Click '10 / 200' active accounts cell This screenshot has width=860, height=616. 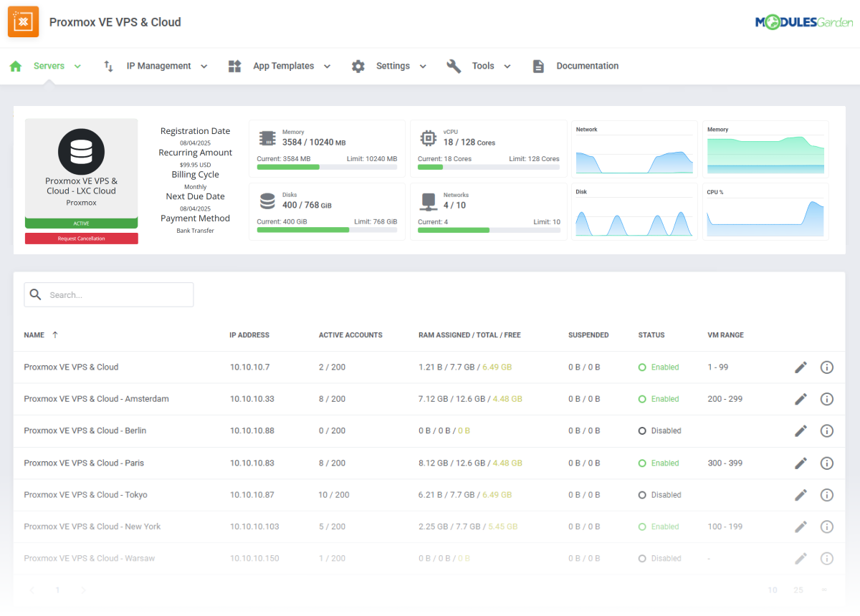[x=334, y=495]
